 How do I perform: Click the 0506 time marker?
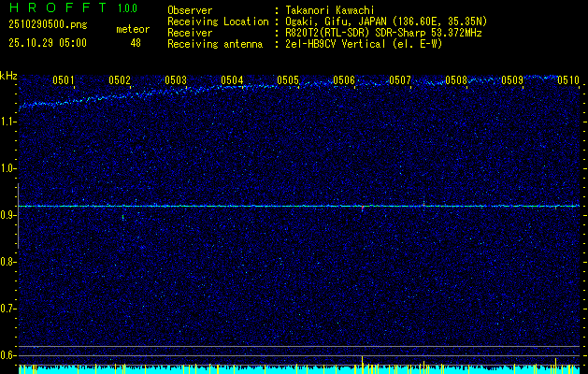click(344, 79)
